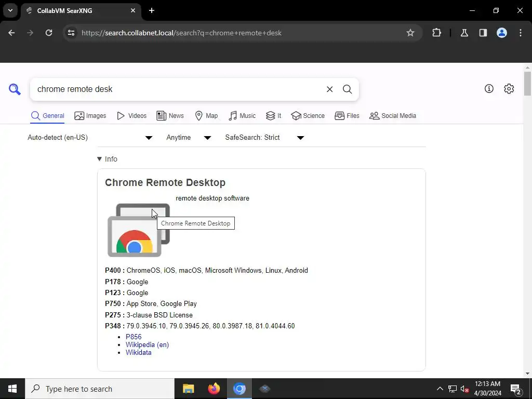Click the network tray icon
This screenshot has height=399, width=532.
453,389
